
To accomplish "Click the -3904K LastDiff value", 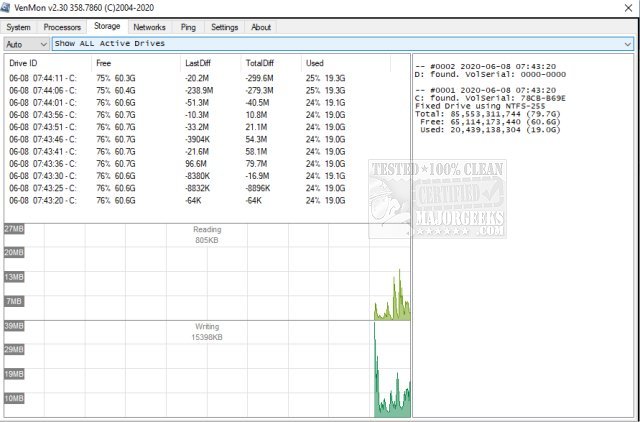I will (x=197, y=140).
